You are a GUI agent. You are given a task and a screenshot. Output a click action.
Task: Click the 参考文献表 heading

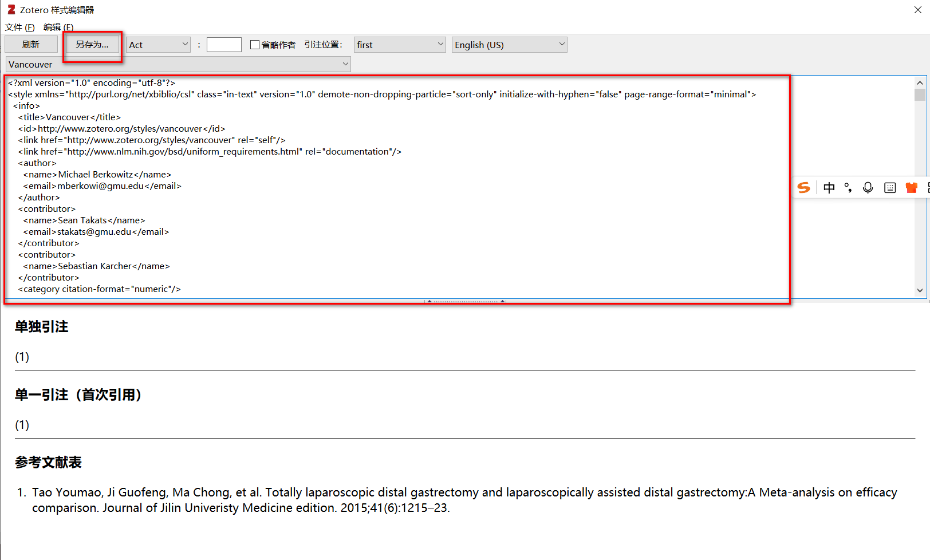(x=48, y=463)
